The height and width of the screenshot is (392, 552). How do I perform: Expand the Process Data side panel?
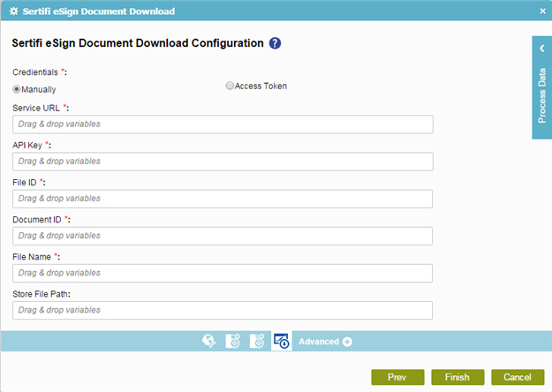coord(541,87)
